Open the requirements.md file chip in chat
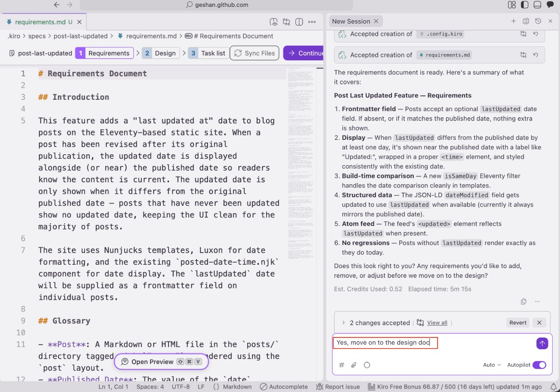 tap(444, 55)
